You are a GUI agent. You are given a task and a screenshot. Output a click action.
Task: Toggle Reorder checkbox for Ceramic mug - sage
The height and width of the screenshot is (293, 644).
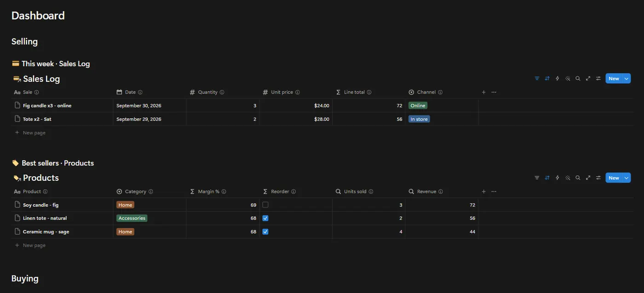point(265,231)
